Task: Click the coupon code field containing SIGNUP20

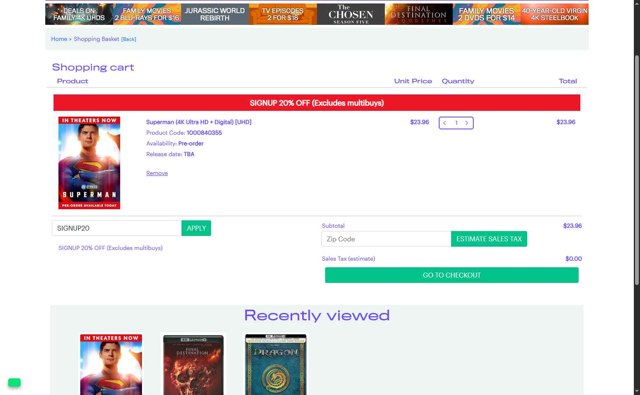Action: 117,228
